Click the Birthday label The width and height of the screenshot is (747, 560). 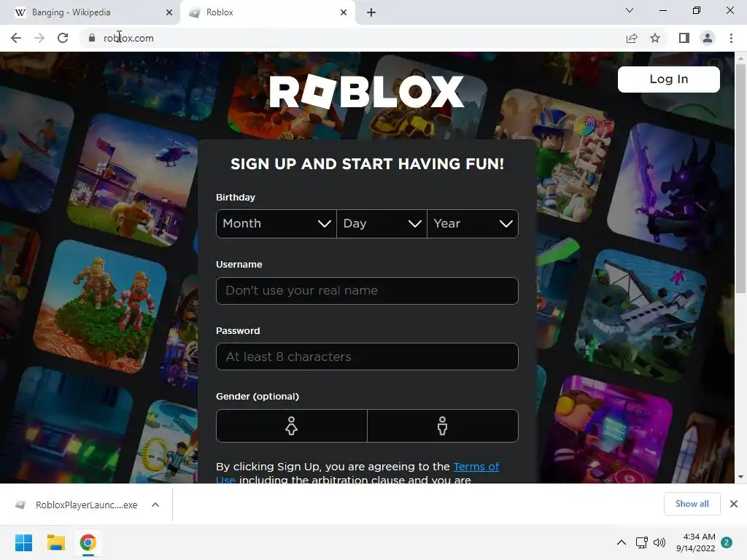pyautogui.click(x=236, y=197)
